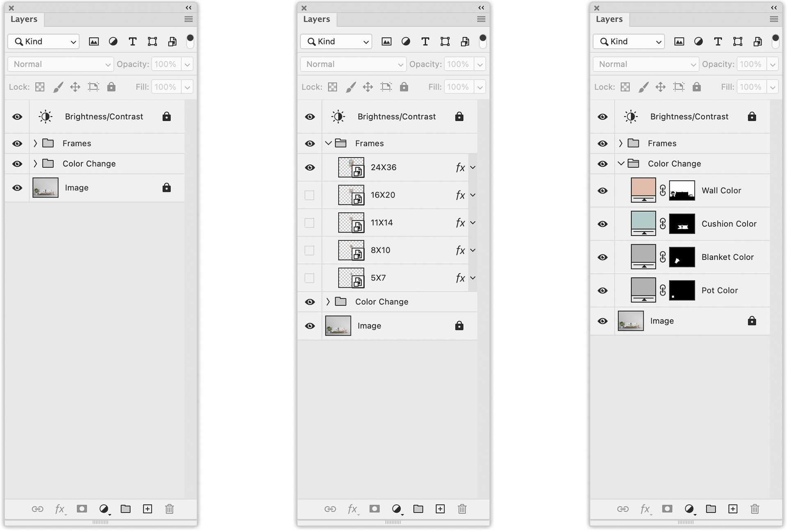Click 24X36 smart object thumbnail
Image resolution: width=787 pixels, height=532 pixels.
(351, 168)
